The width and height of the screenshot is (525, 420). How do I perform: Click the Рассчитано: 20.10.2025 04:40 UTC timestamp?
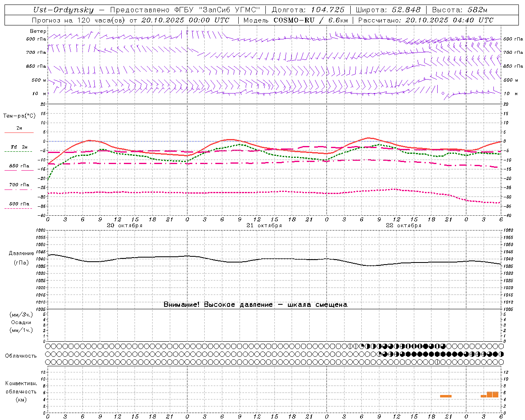[426, 20]
